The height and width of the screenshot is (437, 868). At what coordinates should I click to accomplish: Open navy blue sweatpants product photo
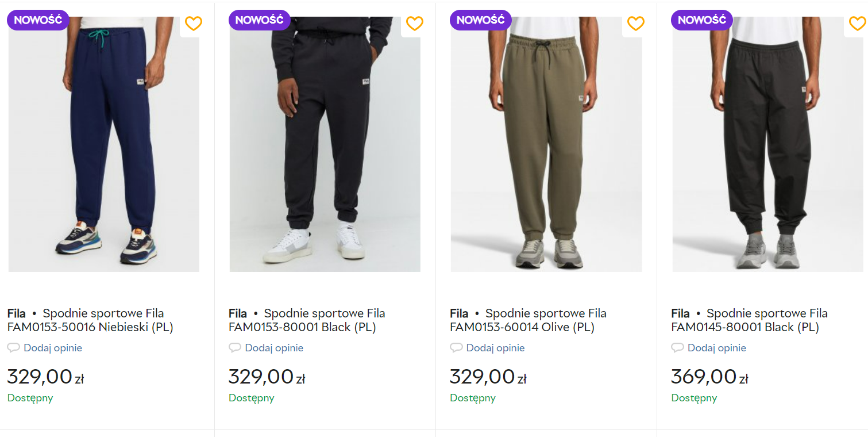pyautogui.click(x=104, y=144)
